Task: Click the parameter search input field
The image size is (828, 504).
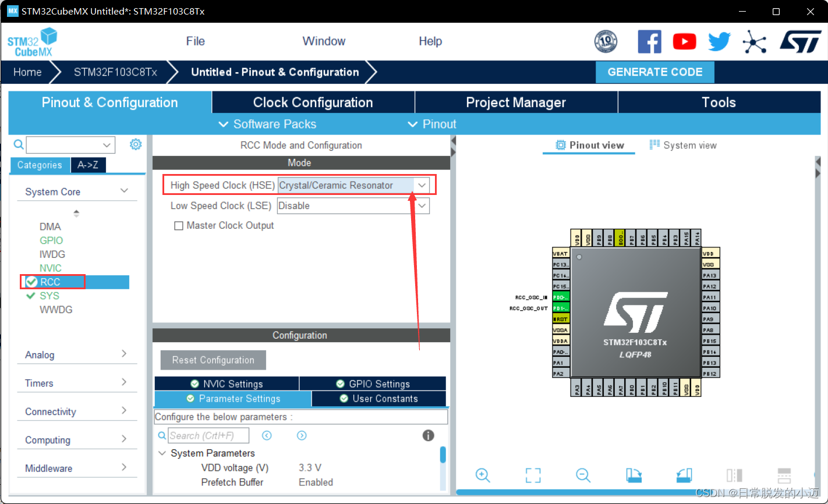Action: point(208,435)
